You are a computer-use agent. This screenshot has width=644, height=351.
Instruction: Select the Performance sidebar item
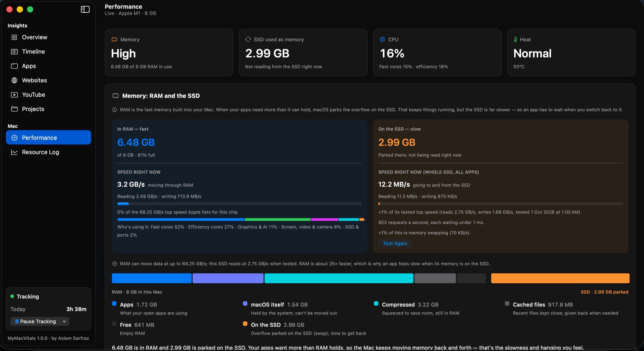(x=48, y=138)
